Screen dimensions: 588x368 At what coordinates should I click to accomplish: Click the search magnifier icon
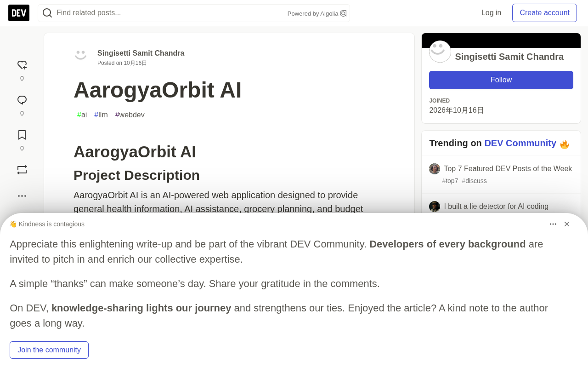tap(47, 13)
